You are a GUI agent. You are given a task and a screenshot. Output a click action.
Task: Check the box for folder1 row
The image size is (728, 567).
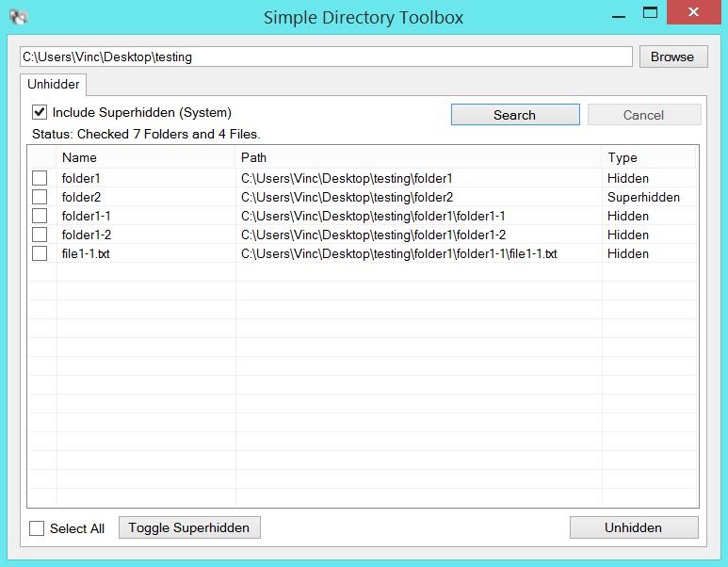40,178
